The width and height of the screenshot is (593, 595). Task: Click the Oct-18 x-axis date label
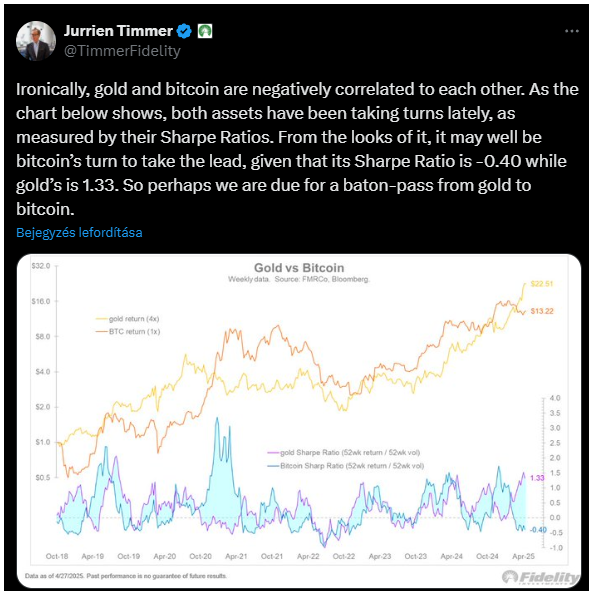pyautogui.click(x=57, y=556)
